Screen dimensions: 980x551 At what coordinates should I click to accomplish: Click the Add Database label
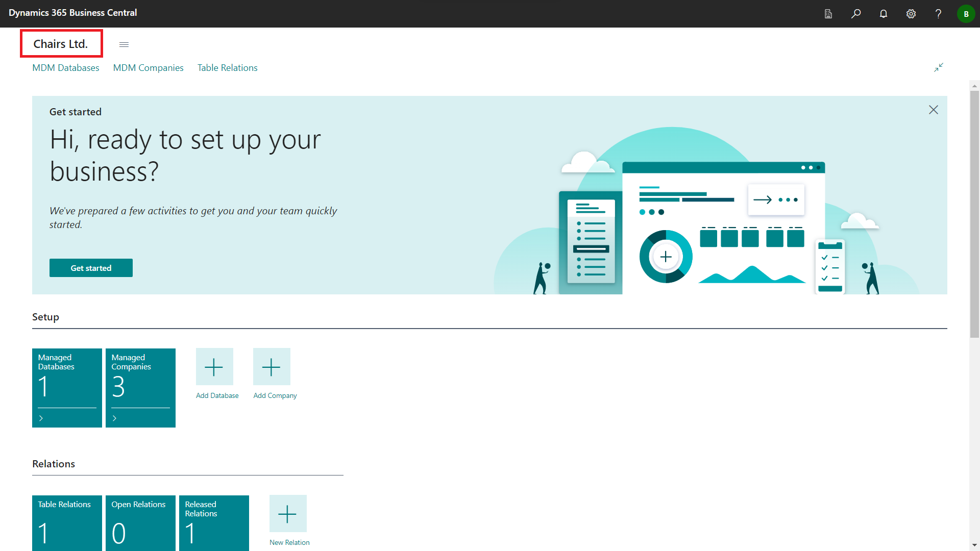[x=217, y=395]
